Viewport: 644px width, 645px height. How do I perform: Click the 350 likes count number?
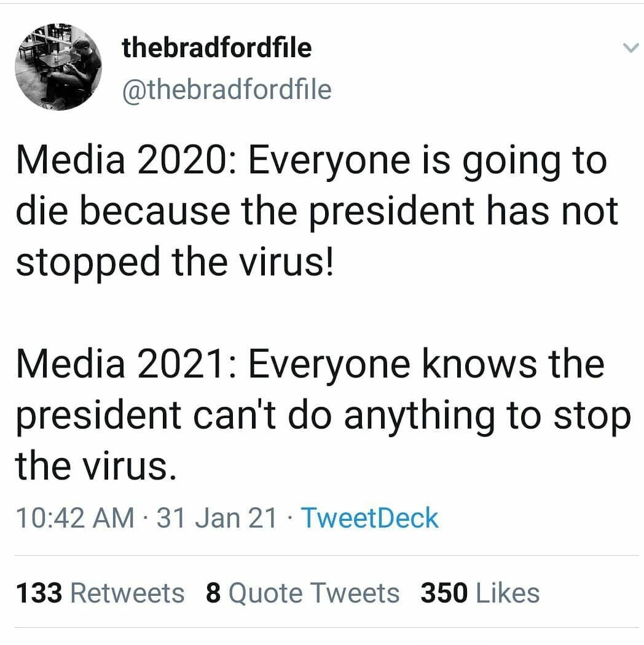pyautogui.click(x=444, y=593)
